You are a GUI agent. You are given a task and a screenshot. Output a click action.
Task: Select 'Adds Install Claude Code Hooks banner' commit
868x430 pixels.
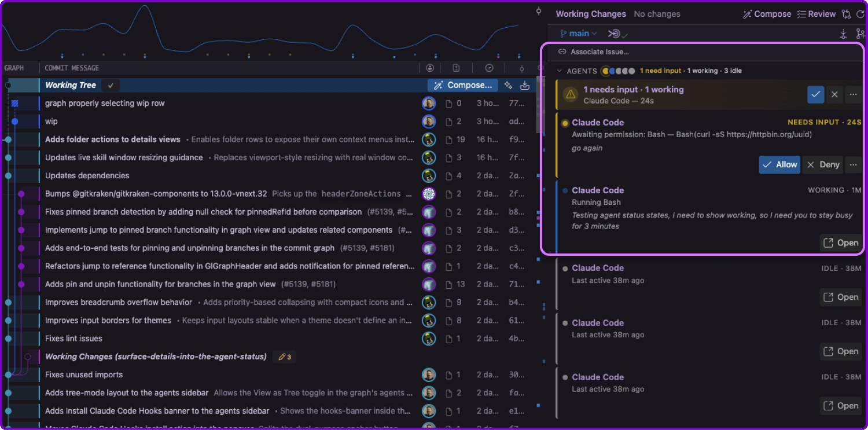coord(269,411)
